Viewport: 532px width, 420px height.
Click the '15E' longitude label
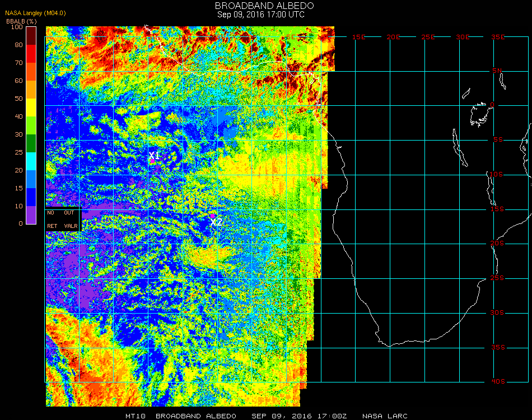pos(358,37)
